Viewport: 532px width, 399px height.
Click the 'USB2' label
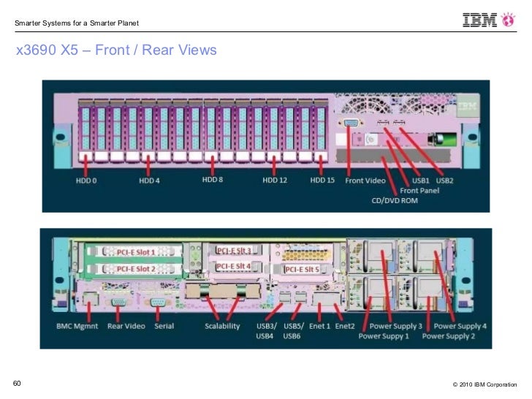coord(445,180)
